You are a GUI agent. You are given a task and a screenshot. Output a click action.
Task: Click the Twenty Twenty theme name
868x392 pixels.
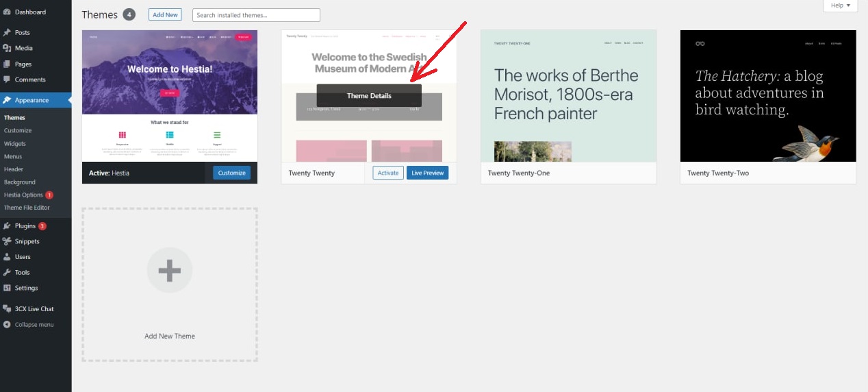pyautogui.click(x=311, y=173)
